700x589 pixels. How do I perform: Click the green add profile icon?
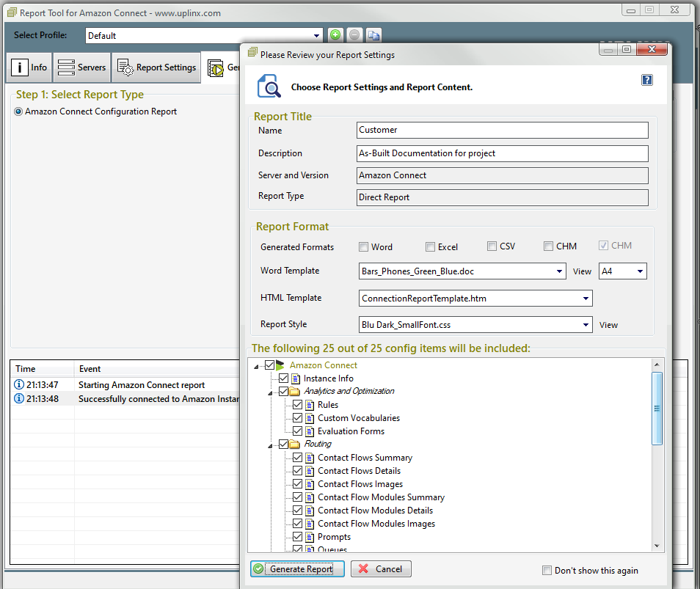click(335, 34)
